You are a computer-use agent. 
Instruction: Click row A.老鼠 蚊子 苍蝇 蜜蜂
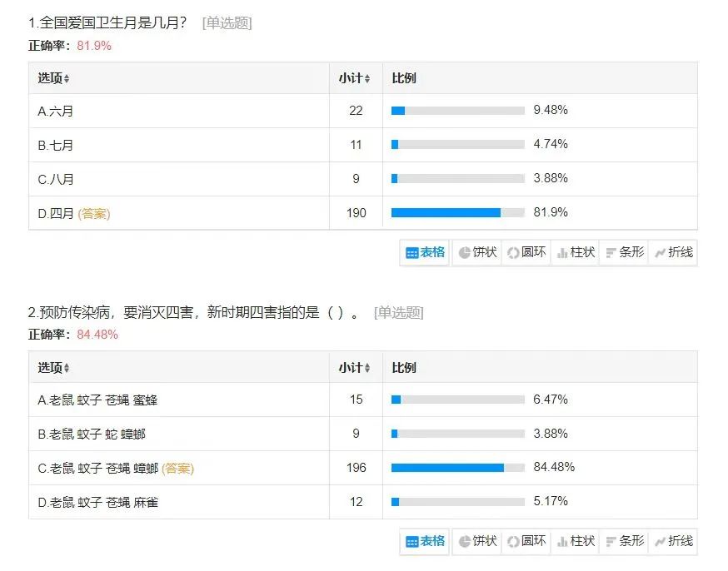click(x=363, y=400)
